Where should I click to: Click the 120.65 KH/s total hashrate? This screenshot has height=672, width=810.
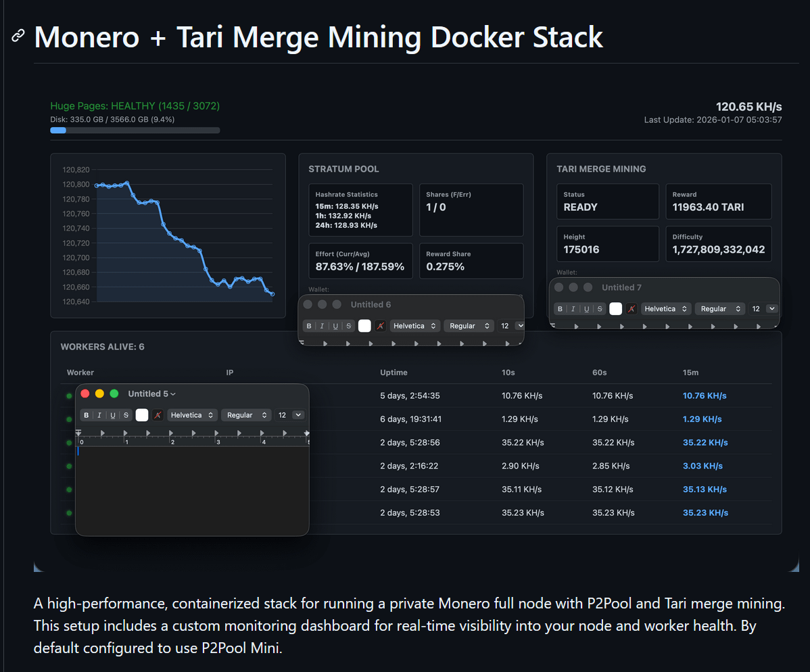click(x=748, y=107)
